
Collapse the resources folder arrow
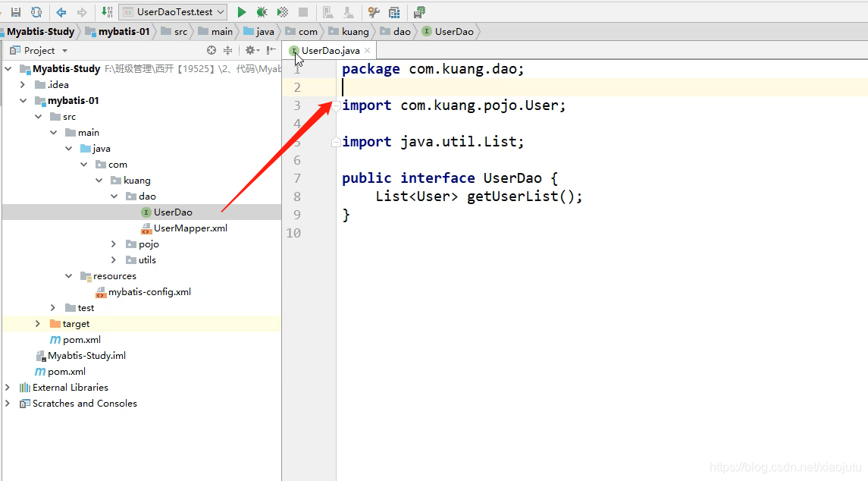pos(69,276)
